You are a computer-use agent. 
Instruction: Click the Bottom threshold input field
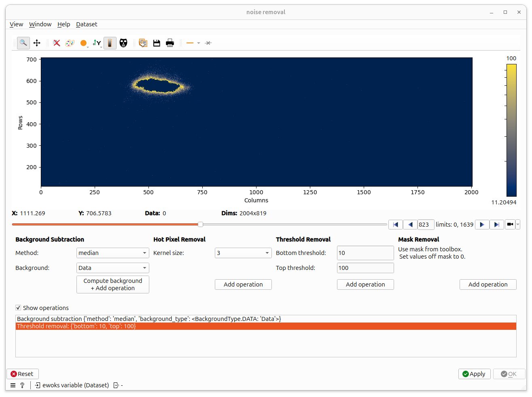pyautogui.click(x=365, y=253)
